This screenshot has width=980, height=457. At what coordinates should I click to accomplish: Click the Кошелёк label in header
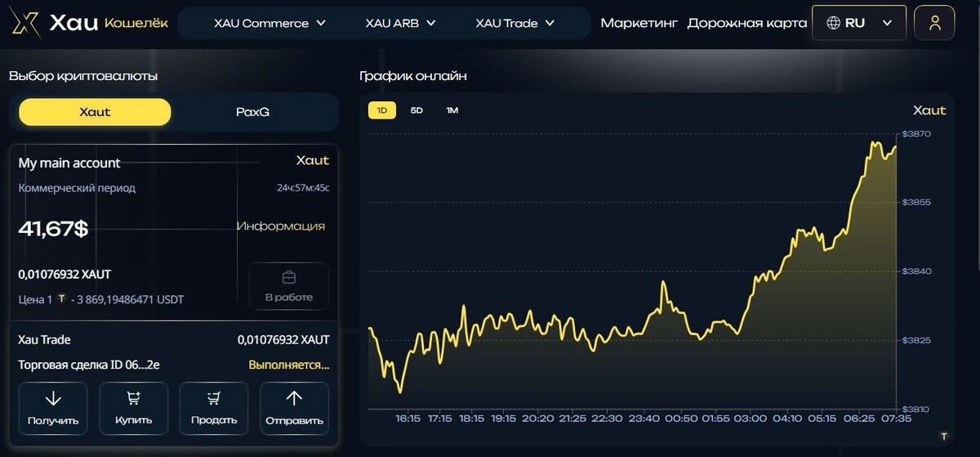136,23
